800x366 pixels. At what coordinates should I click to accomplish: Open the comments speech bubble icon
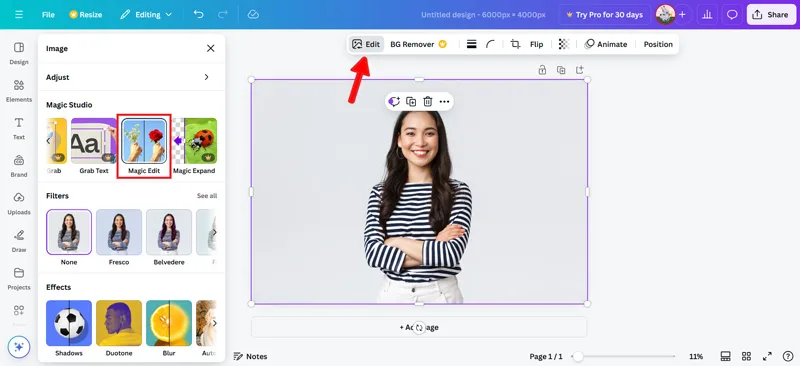[x=732, y=15]
